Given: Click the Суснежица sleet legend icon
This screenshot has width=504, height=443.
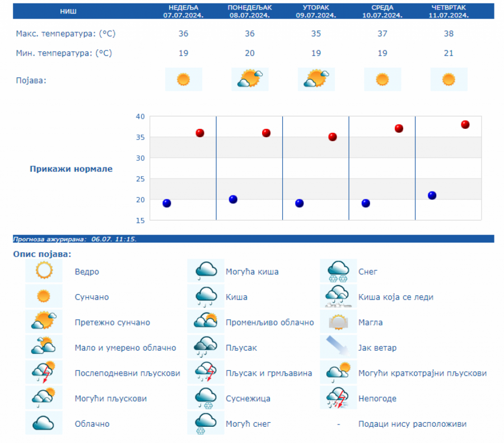Looking at the screenshot, I should [x=206, y=398].
